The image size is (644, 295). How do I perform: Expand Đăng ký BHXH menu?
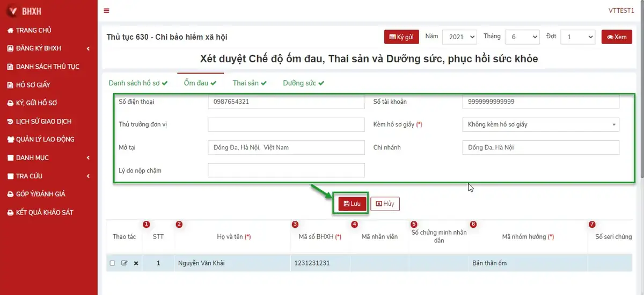[48, 48]
